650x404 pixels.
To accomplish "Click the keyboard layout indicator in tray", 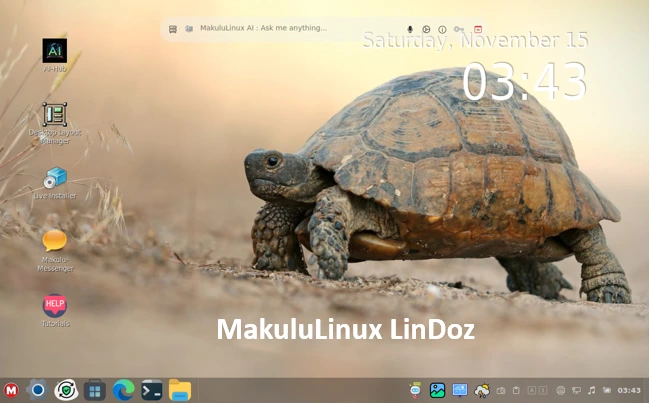I will 537,390.
